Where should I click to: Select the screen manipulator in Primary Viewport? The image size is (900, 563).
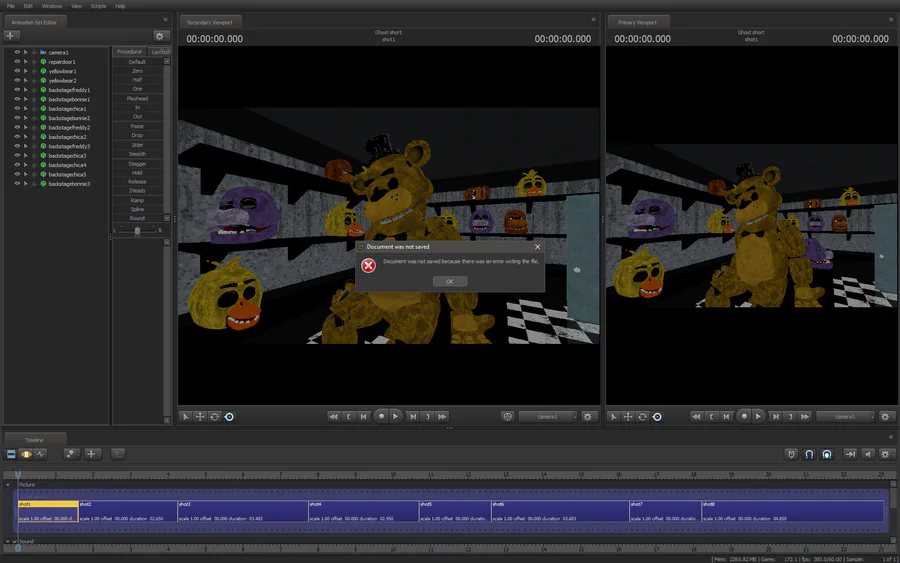coord(657,417)
